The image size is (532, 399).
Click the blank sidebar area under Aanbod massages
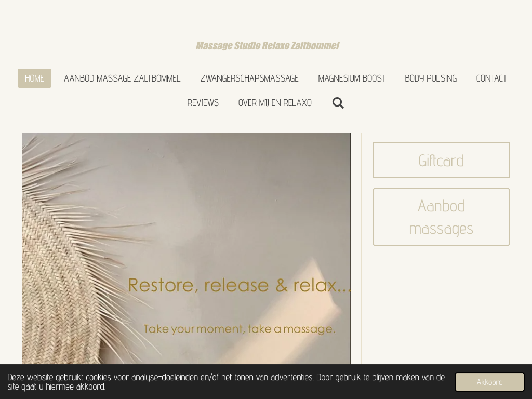[x=441, y=305]
